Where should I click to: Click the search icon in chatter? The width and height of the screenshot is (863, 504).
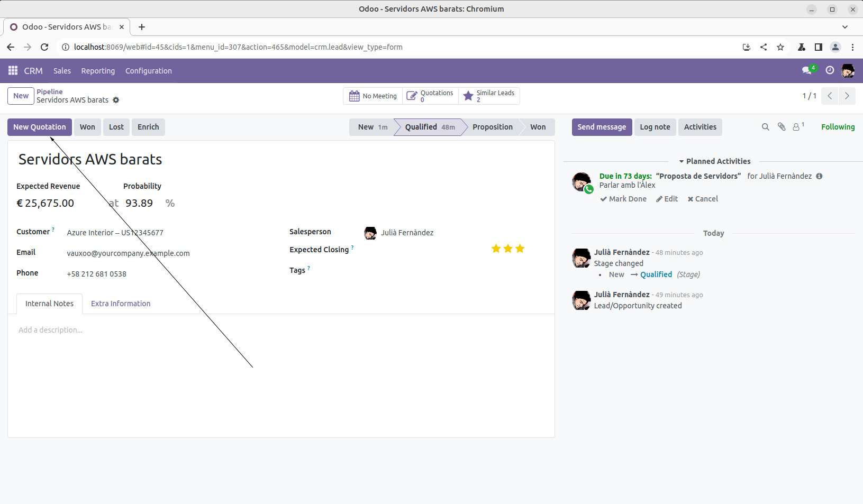(x=765, y=127)
